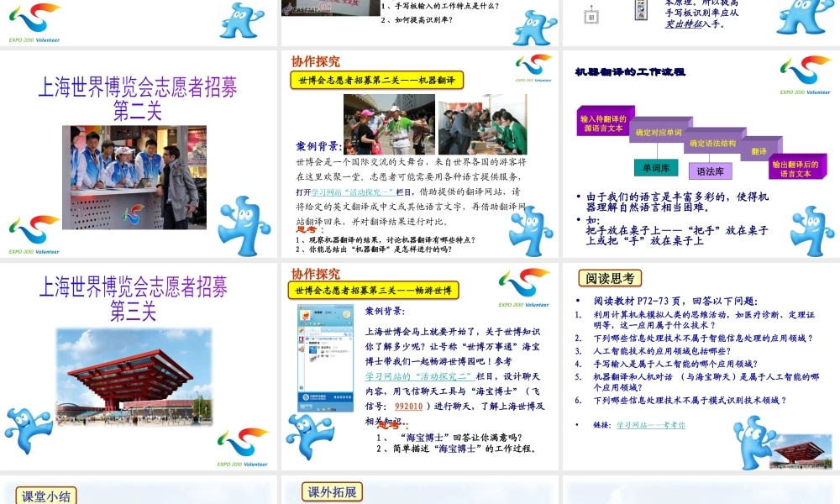The image size is (840, 504).
Task: Select the 语法库 purple box
Action: point(711,171)
